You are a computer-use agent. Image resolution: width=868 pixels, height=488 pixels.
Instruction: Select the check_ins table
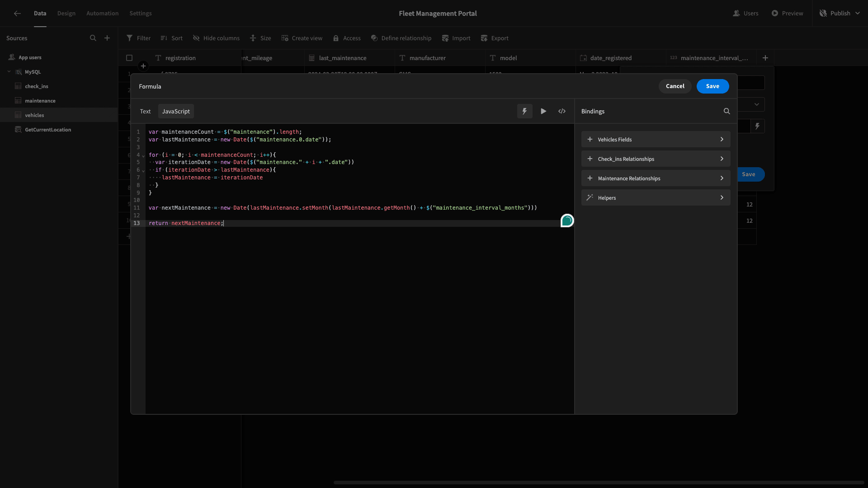tap(59, 86)
